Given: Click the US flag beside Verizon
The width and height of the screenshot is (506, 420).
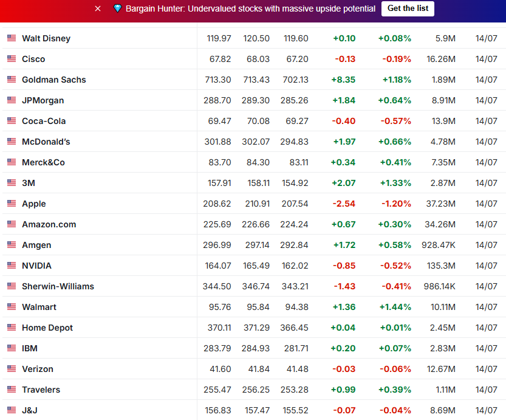Looking at the screenshot, I should coord(12,369).
